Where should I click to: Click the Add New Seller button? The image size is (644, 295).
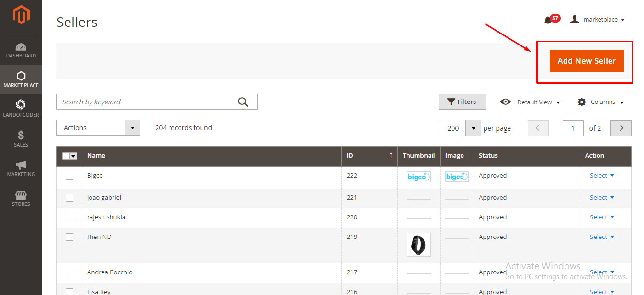click(x=587, y=61)
